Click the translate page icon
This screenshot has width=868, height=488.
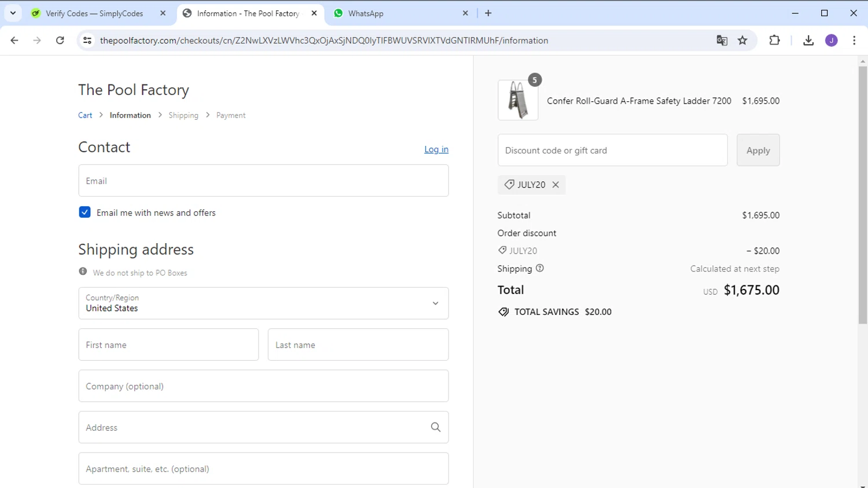click(x=722, y=41)
